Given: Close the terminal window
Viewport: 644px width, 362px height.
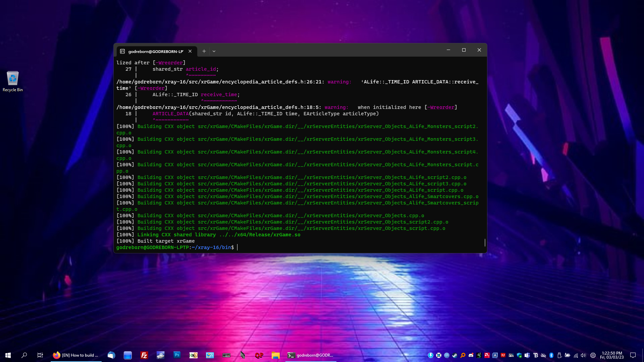Looking at the screenshot, I should click(479, 50).
